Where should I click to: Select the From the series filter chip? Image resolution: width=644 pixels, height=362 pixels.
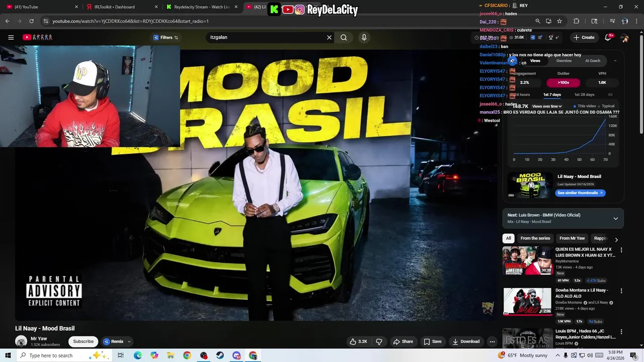tap(535, 238)
